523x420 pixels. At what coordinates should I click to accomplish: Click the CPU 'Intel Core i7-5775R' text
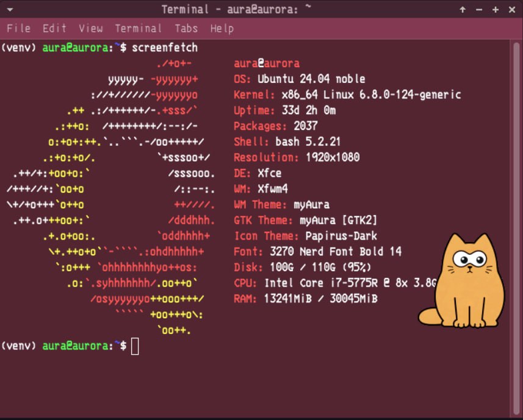coord(321,283)
